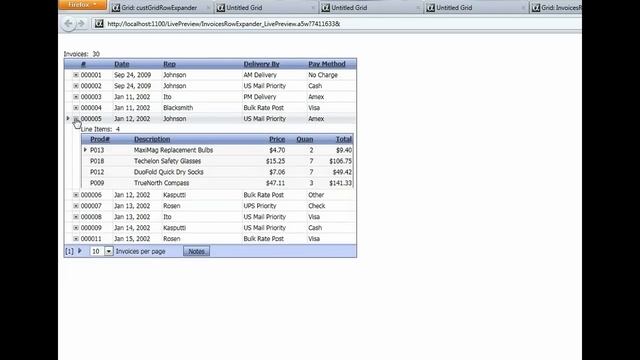Switch to first Untitled Grid tab
This screenshot has width=640, height=360.
click(265, 8)
